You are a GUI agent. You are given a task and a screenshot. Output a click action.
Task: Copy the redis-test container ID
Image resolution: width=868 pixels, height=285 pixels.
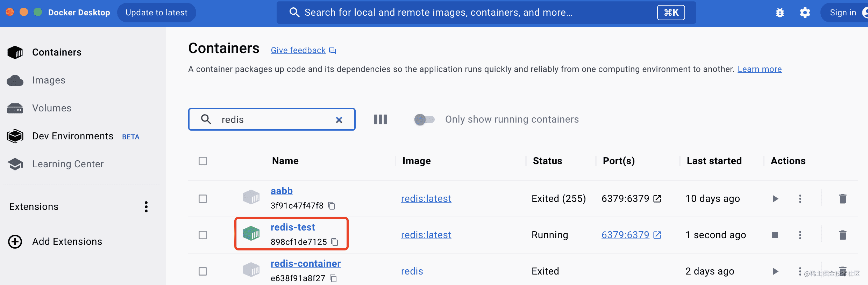tap(335, 242)
